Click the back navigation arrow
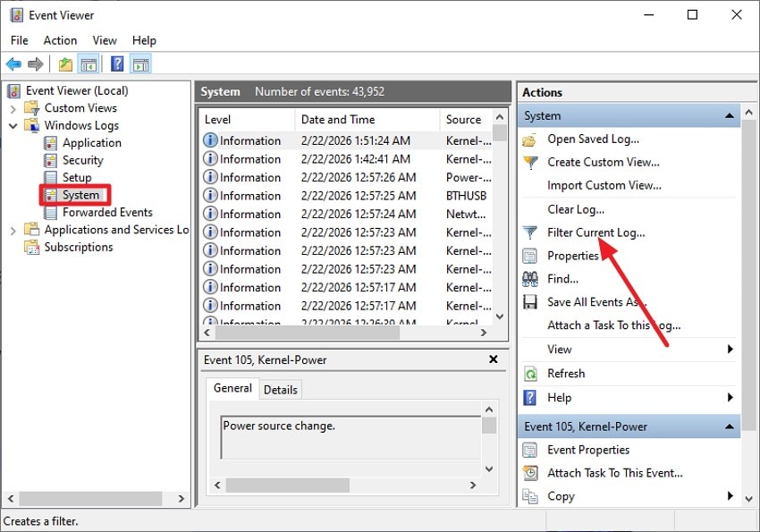 (x=13, y=63)
